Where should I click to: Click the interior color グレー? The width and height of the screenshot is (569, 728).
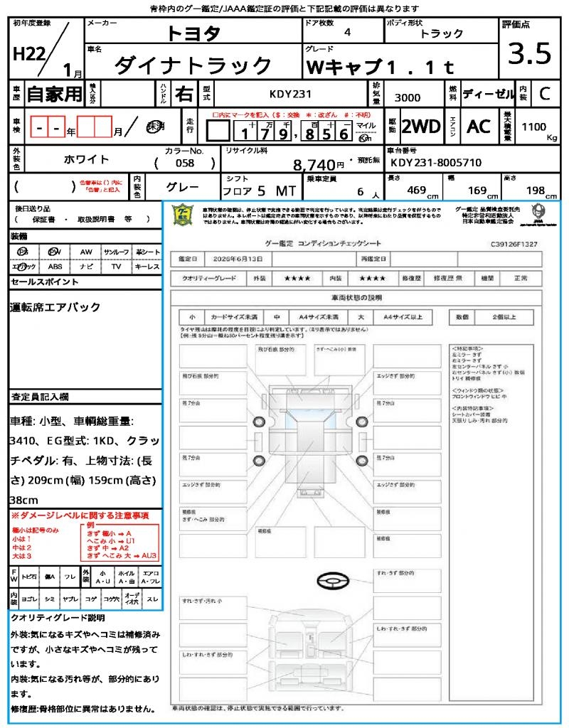coord(183,187)
